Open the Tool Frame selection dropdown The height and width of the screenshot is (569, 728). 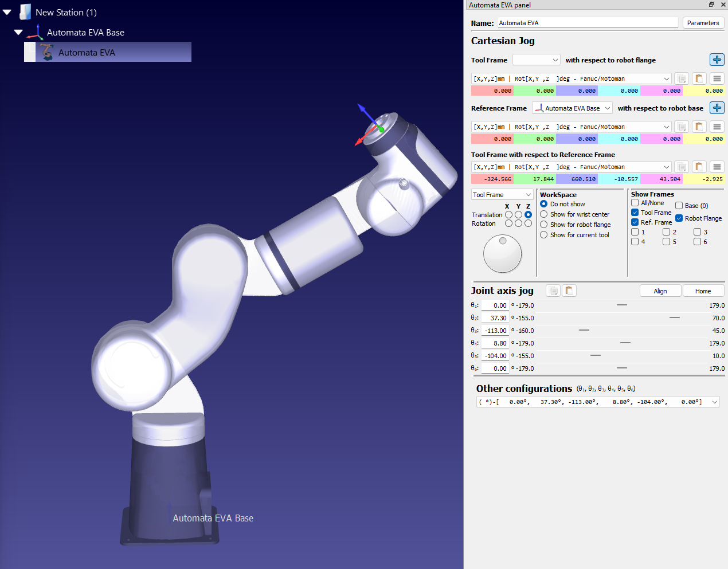[537, 60]
